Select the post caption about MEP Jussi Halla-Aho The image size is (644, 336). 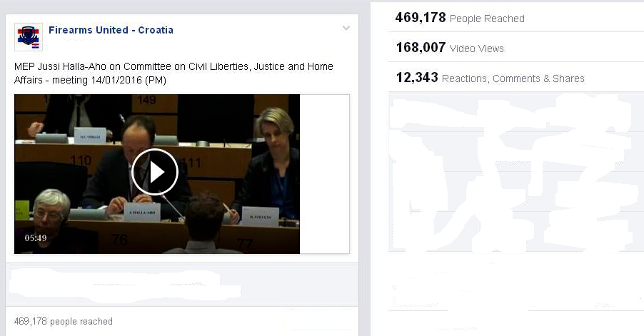[173, 73]
